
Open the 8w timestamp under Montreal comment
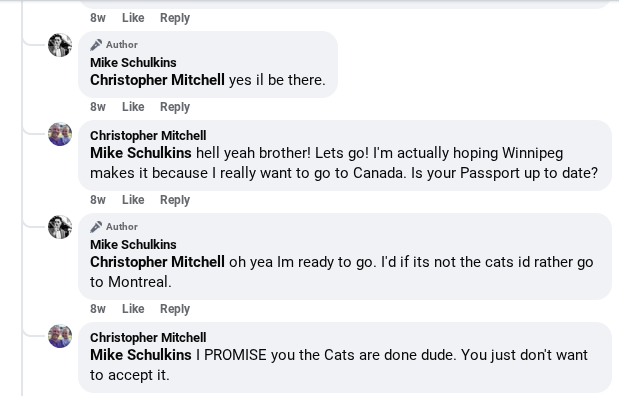click(x=98, y=309)
